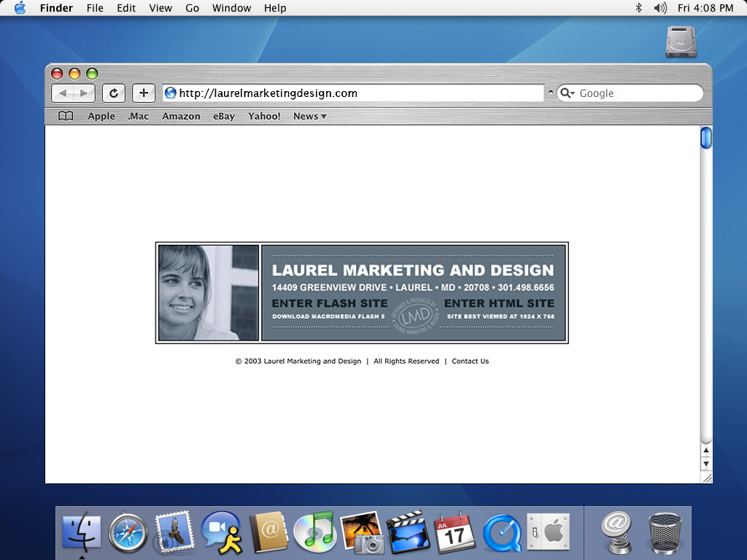Open the Window menu
Viewport: 747px width, 560px height.
point(231,8)
